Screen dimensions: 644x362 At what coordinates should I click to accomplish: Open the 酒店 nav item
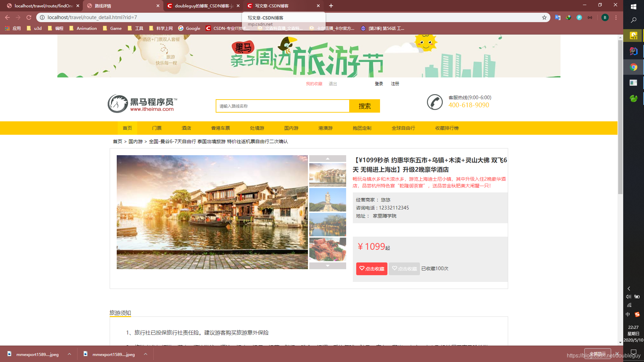click(x=186, y=128)
